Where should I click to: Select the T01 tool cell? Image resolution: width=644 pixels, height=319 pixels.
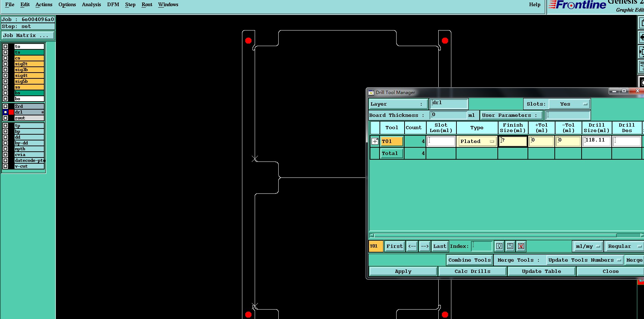point(392,141)
